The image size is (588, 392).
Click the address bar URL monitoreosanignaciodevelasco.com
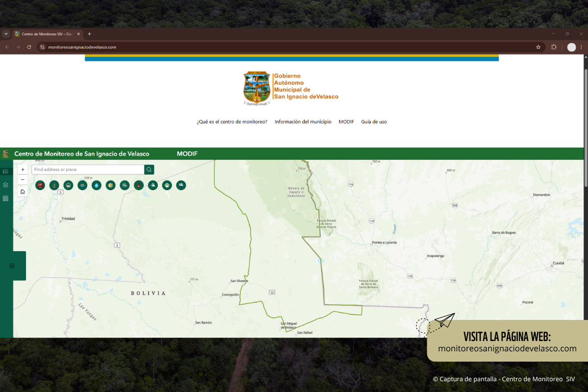[82, 47]
